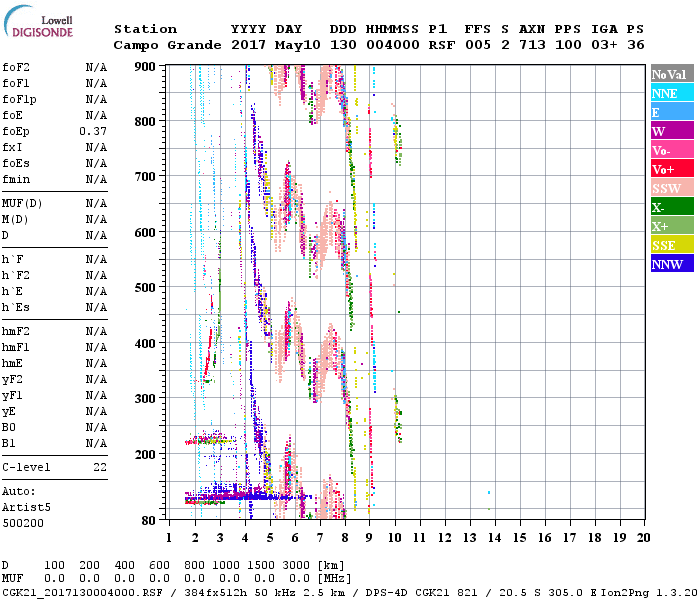Image resolution: width=700 pixels, height=600 pixels.
Task: Click the M(D) parameter label
Action: (15, 220)
